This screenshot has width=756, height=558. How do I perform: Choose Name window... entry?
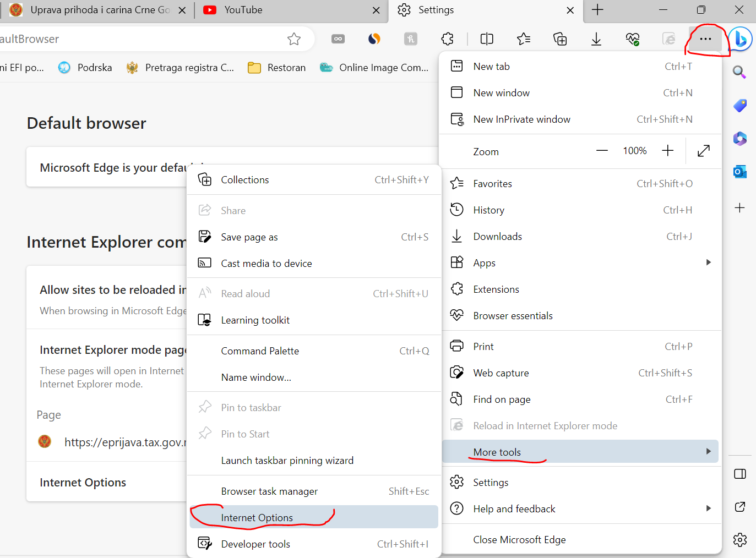point(314,378)
